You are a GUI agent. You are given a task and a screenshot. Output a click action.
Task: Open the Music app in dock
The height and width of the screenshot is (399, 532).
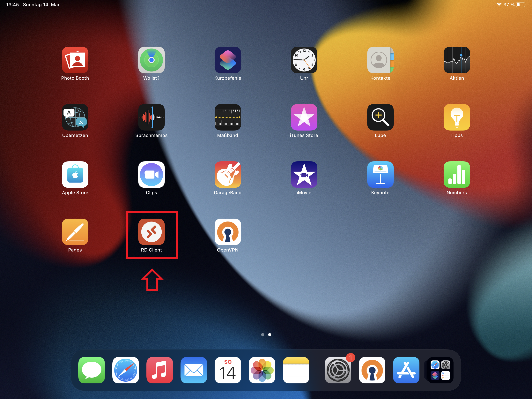tap(160, 370)
